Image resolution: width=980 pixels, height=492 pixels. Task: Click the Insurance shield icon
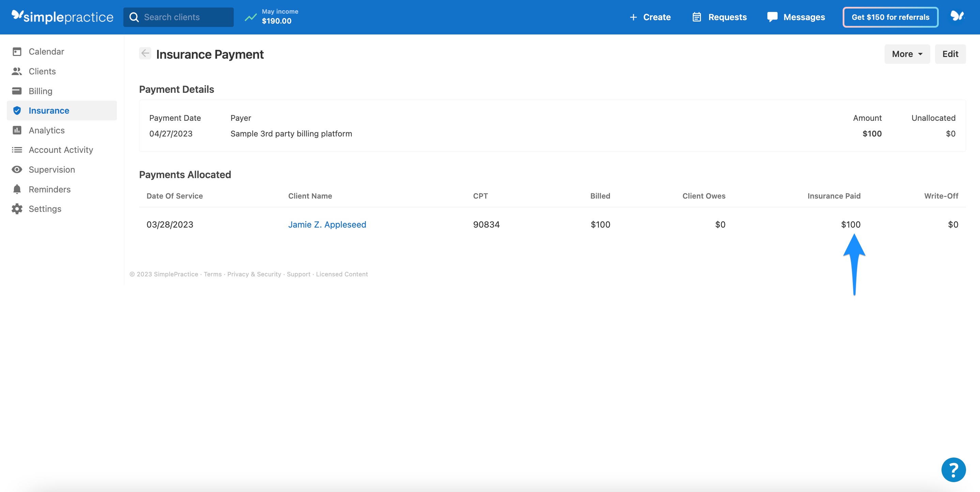(x=17, y=111)
